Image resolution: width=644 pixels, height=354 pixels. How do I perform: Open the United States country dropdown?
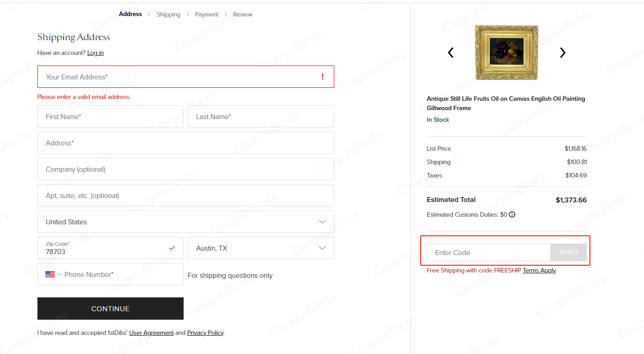point(186,222)
